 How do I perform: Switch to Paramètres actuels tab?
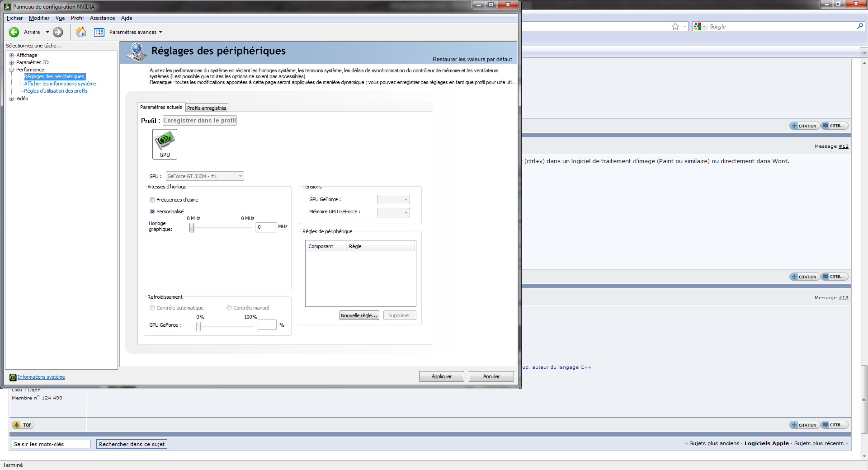[161, 107]
